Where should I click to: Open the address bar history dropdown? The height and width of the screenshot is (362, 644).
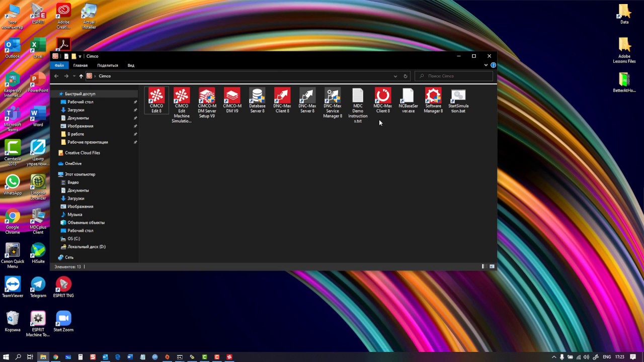395,76
